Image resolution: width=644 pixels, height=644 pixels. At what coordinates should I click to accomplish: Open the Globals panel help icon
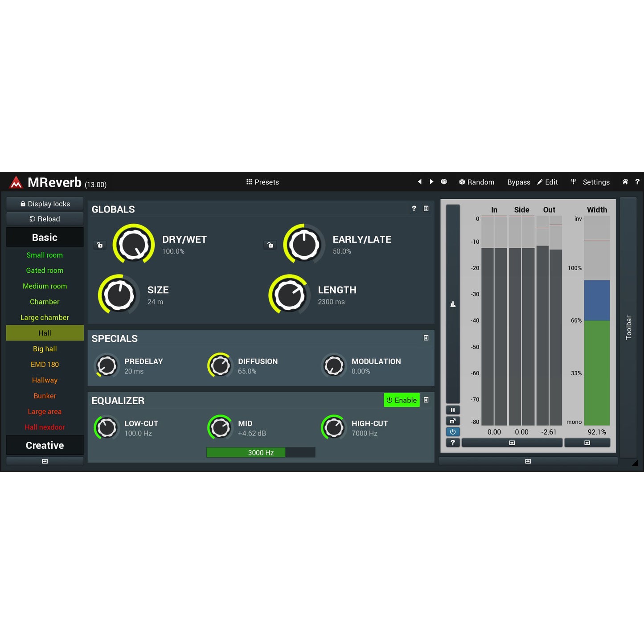pyautogui.click(x=414, y=209)
